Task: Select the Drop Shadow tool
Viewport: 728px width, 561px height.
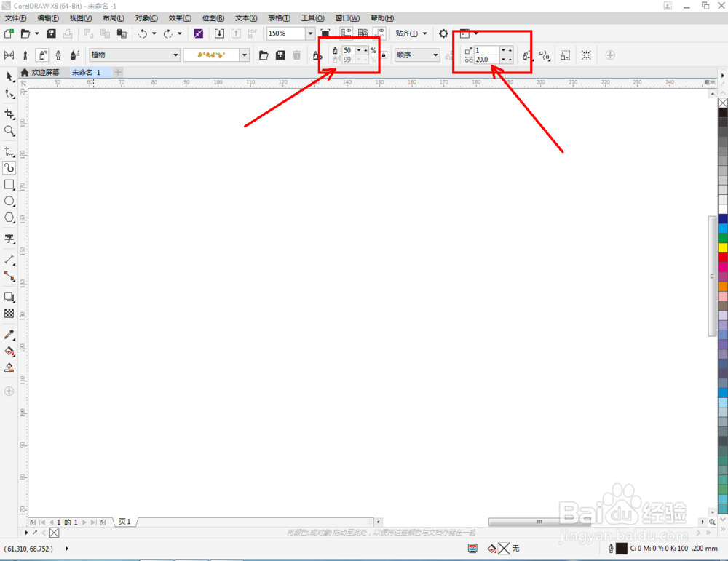Action: tap(9, 297)
